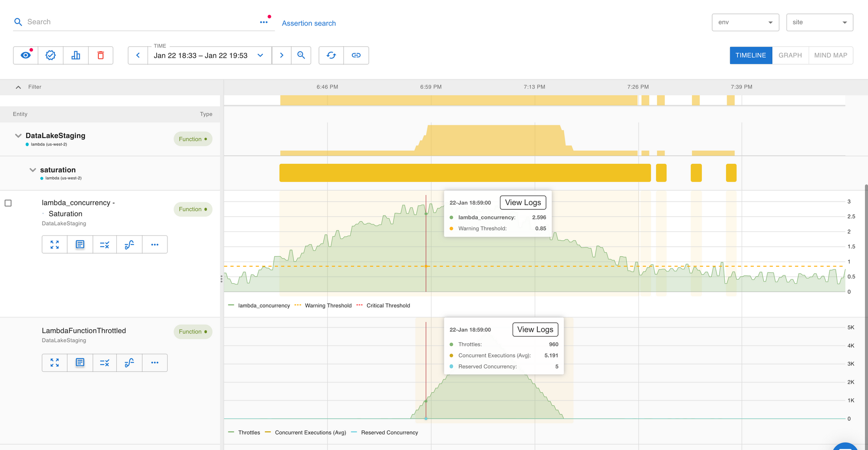This screenshot has height=450, width=868.
Task: Expand lambda_concurrency chart to fullscreen
Action: point(55,245)
